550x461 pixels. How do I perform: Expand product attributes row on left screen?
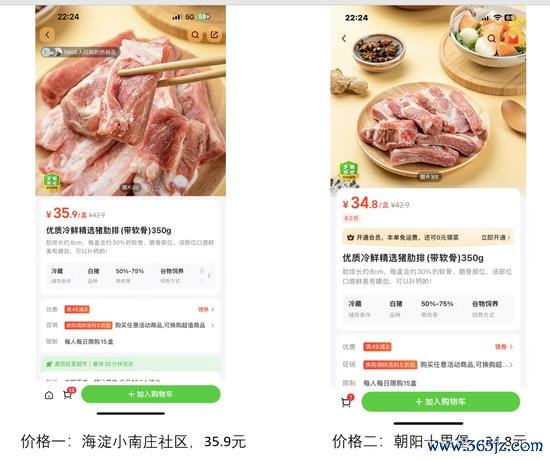pyautogui.click(x=209, y=275)
